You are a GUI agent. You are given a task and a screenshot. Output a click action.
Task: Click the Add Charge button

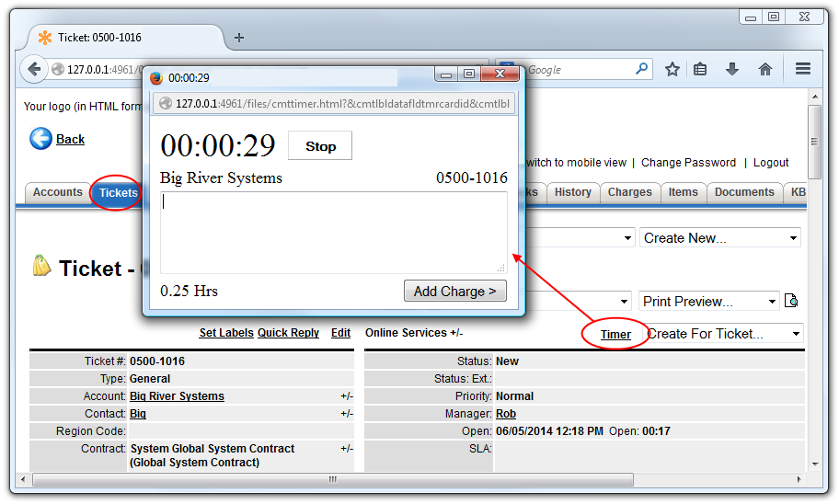click(x=454, y=292)
